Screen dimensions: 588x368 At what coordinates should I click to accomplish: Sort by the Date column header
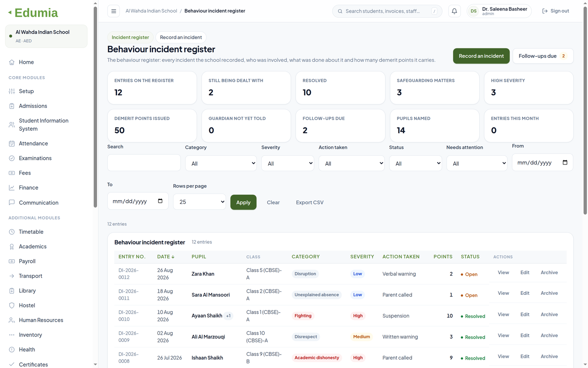click(165, 257)
